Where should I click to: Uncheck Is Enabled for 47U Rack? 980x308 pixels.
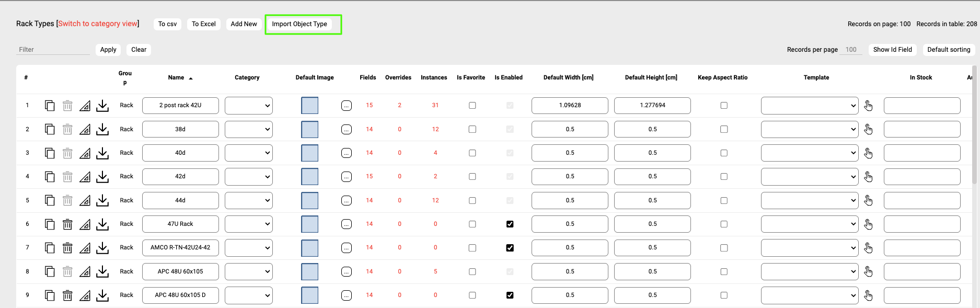(510, 224)
